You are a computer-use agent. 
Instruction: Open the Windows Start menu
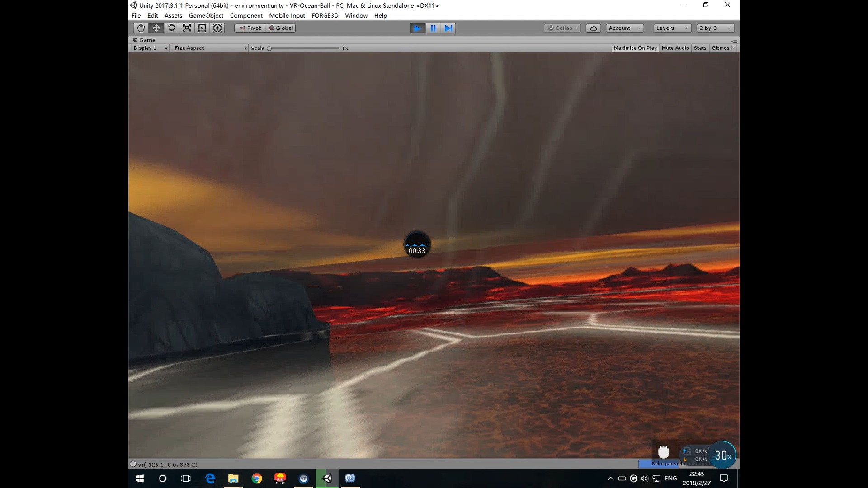[x=140, y=478]
